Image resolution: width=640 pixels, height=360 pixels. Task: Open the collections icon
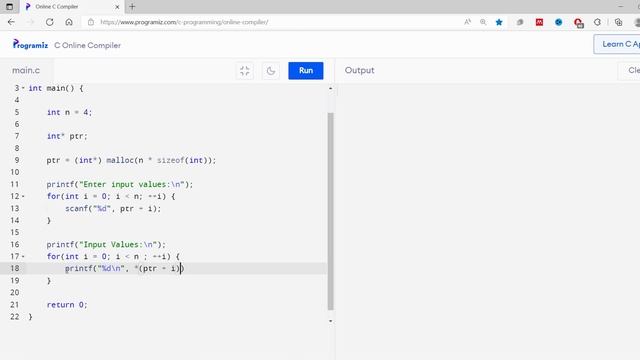(618, 22)
